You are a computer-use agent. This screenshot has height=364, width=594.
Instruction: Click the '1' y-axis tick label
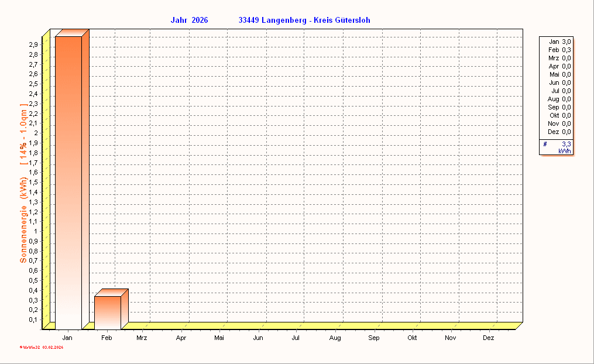click(36, 231)
